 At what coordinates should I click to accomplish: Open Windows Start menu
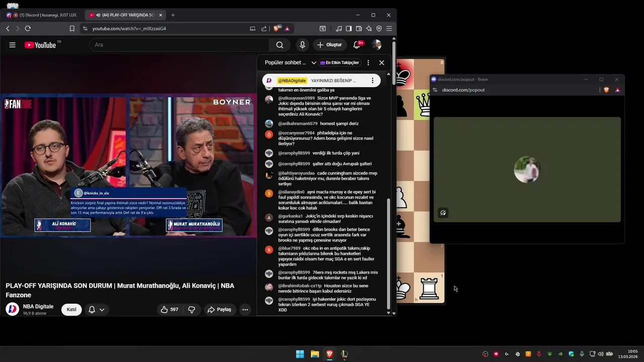coord(300,354)
